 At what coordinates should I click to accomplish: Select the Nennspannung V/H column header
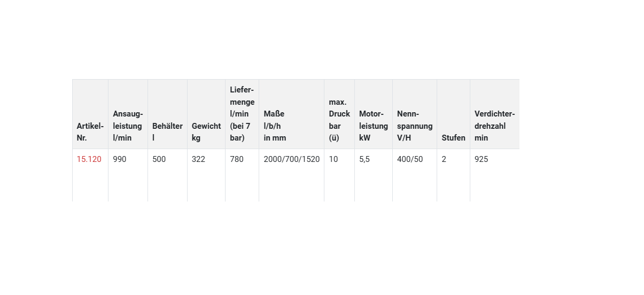click(x=414, y=126)
